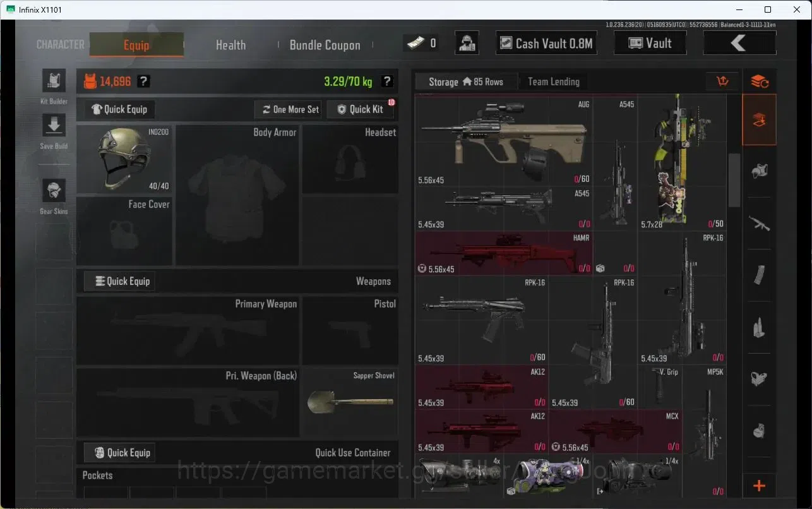Maximize the Infinix X1101 window
This screenshot has width=812, height=509.
(768, 9)
